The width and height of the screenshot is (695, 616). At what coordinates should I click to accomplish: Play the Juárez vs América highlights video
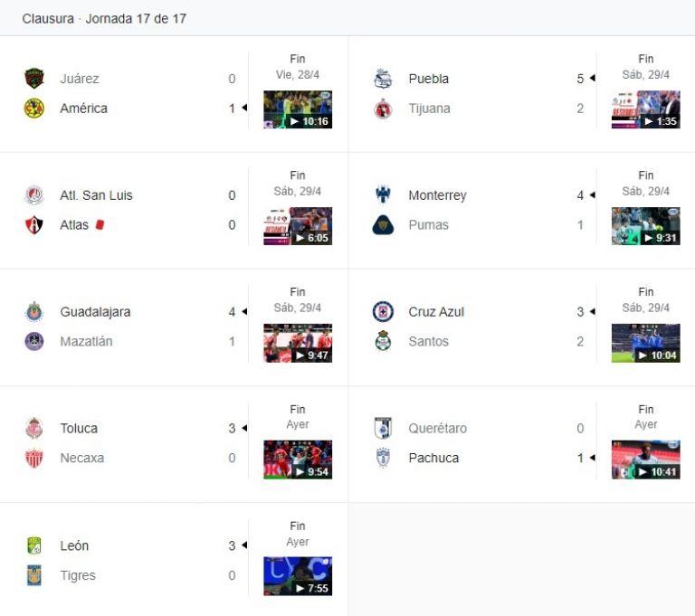tap(298, 109)
